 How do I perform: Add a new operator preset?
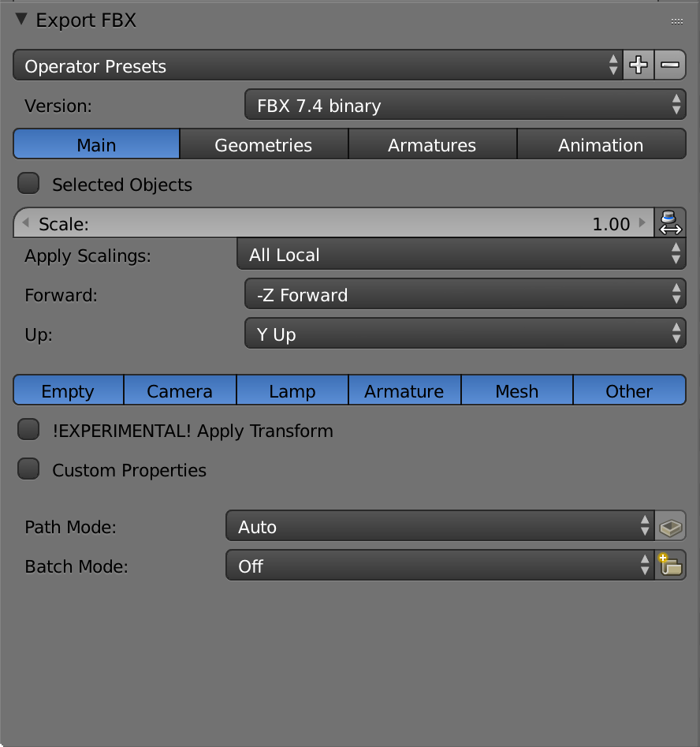pos(639,65)
